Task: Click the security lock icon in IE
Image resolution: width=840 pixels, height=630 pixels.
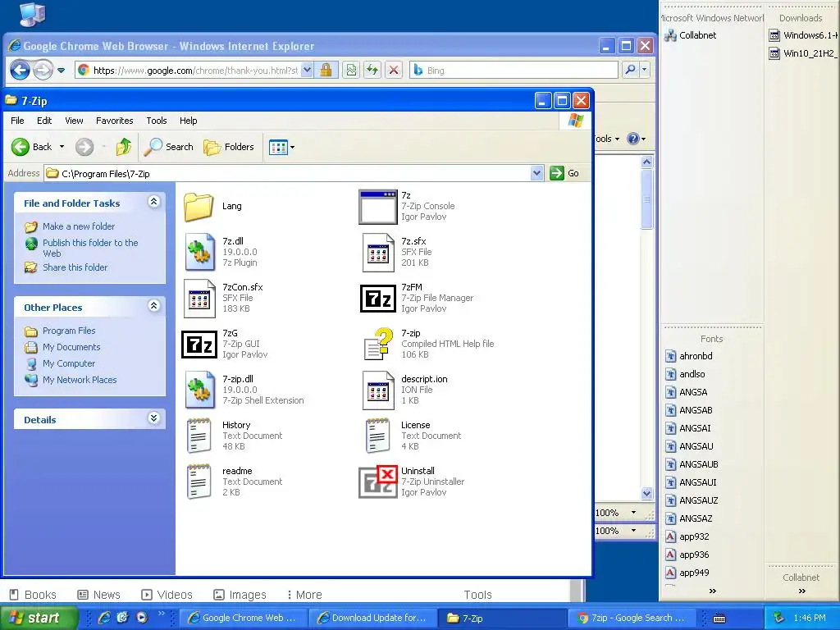Action: pyautogui.click(x=325, y=71)
